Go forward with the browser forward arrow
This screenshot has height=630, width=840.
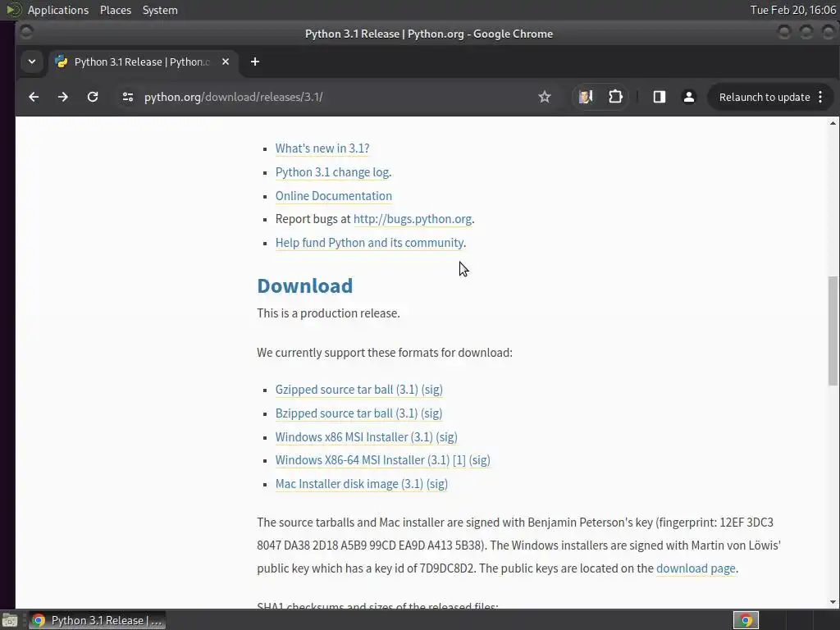(x=62, y=97)
